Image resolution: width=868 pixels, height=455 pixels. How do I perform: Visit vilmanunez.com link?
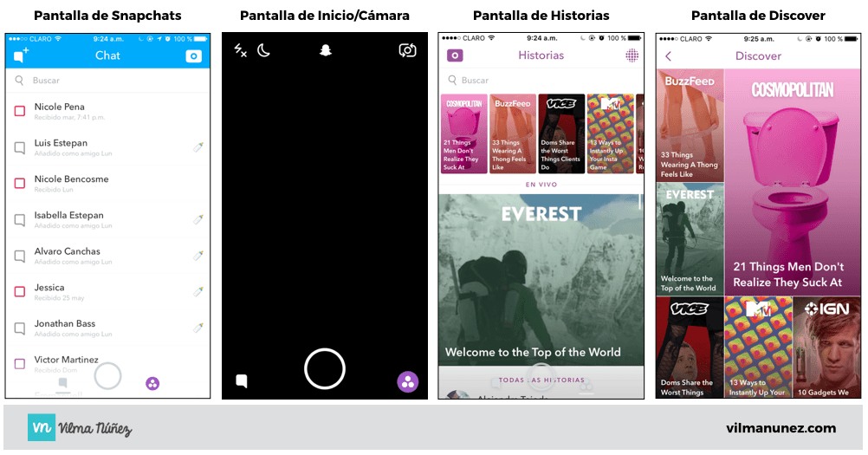(781, 428)
